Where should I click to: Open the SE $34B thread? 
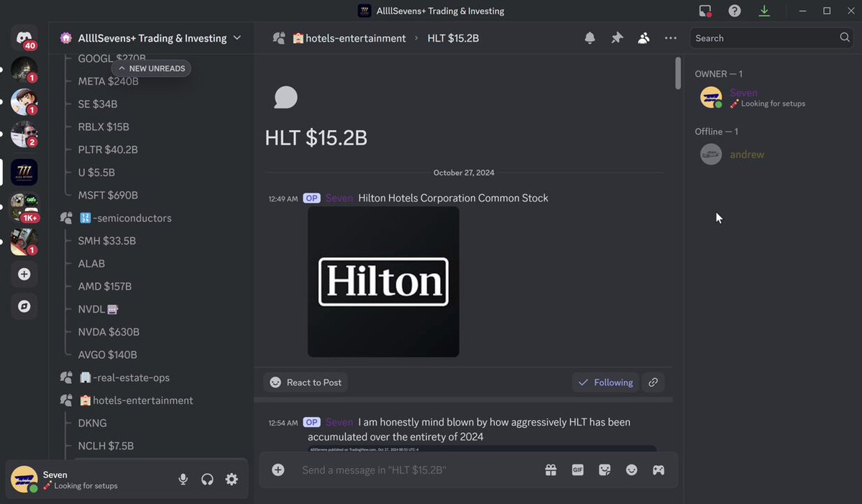click(x=97, y=104)
